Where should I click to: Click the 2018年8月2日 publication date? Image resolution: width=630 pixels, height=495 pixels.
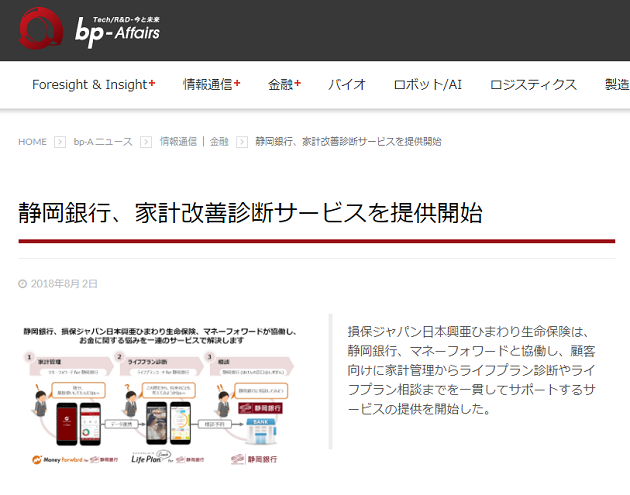coord(64,284)
